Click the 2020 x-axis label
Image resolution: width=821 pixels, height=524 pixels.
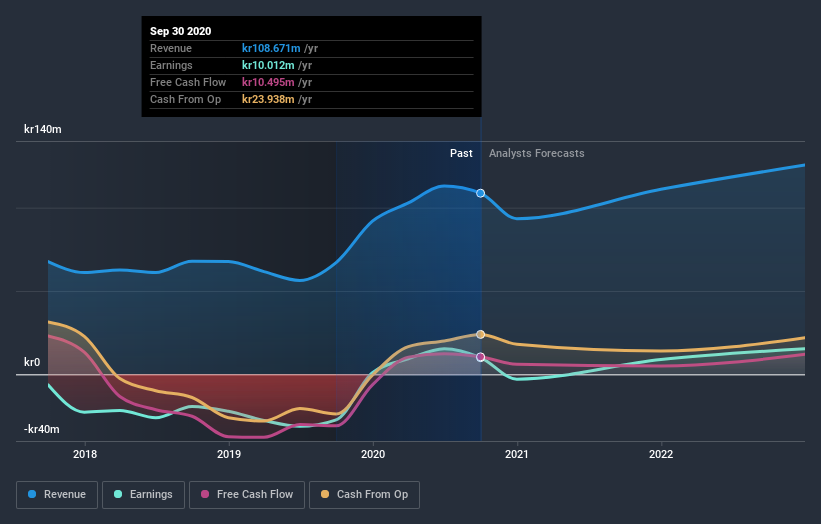373,454
